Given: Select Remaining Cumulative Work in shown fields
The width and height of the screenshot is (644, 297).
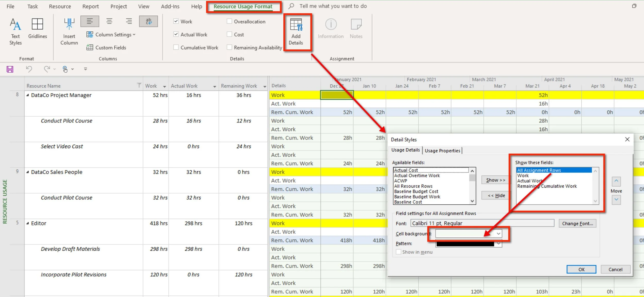Looking at the screenshot, I should point(547,186).
